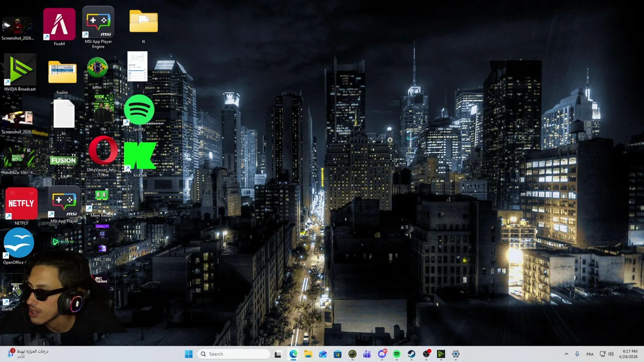Select the br image file on desktop
This screenshot has width=644, height=362.
point(104,112)
